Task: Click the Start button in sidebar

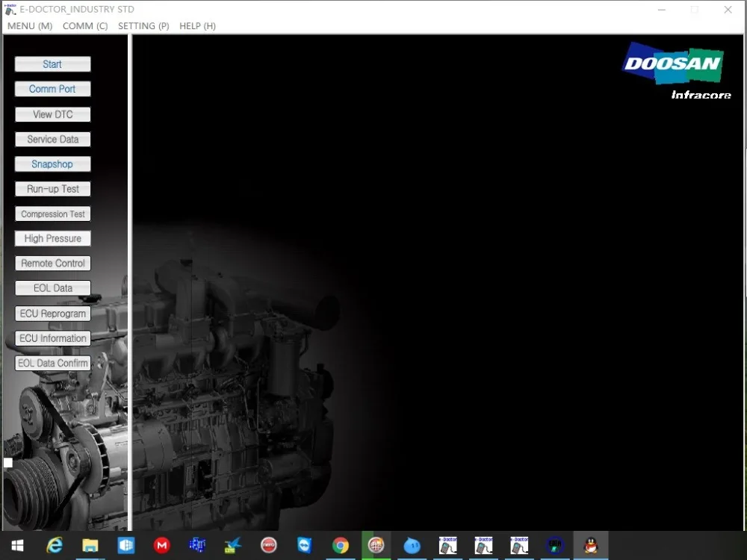Action: click(x=52, y=64)
